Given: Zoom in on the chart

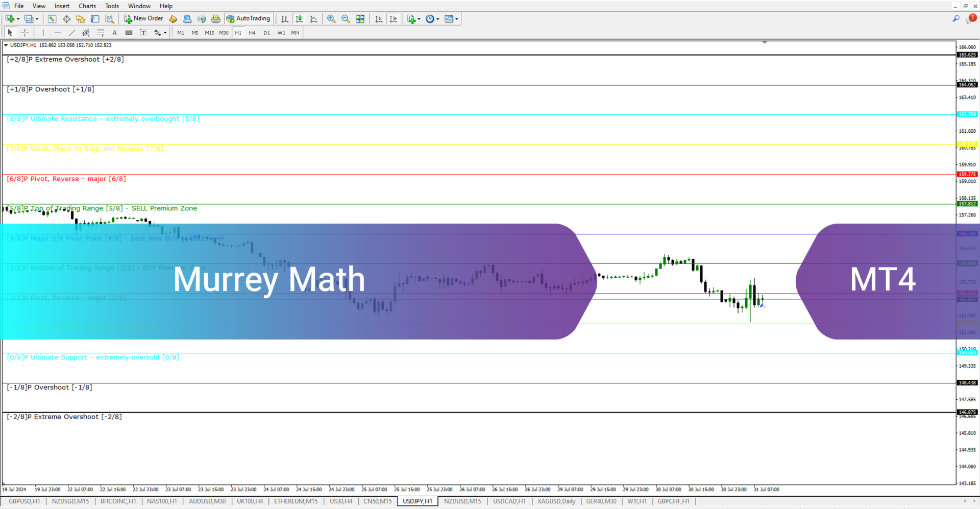Looking at the screenshot, I should [331, 19].
